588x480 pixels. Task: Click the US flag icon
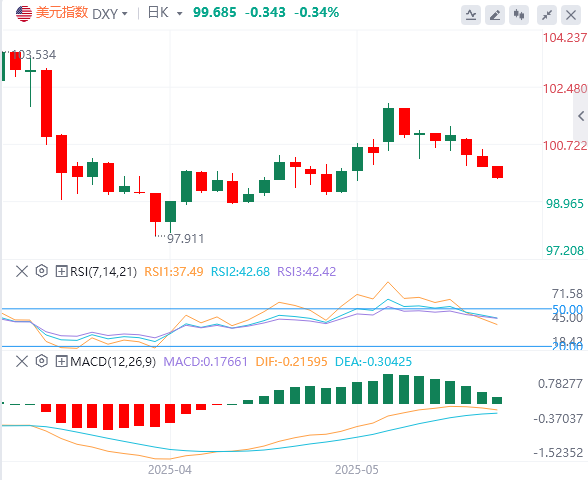(x=24, y=14)
